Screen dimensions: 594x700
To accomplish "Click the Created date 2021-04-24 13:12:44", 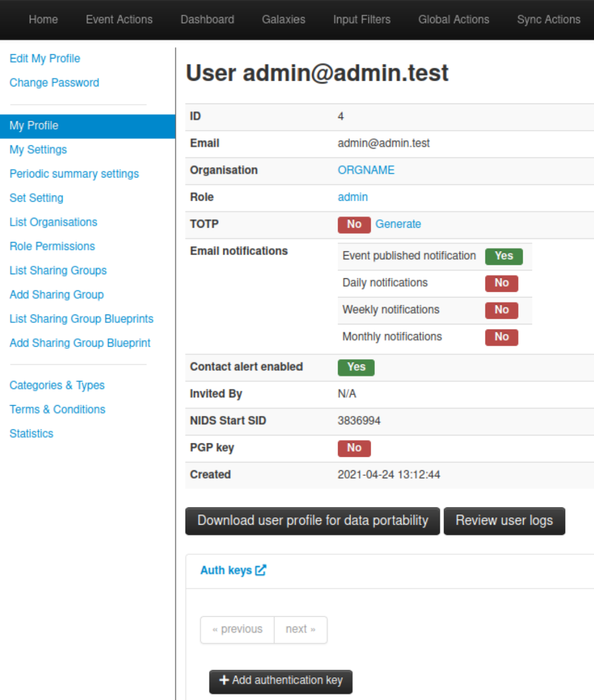I will click(389, 474).
